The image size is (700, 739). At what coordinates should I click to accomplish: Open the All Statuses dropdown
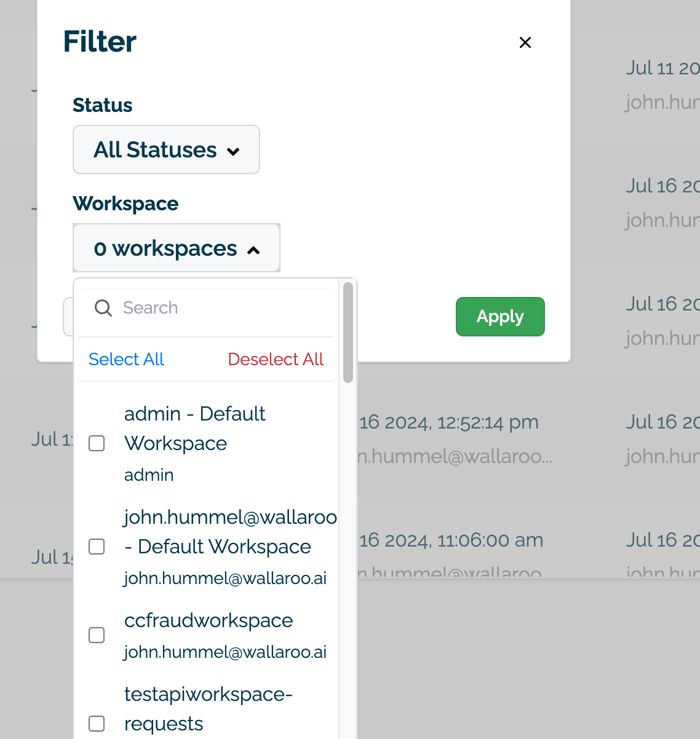coord(166,150)
